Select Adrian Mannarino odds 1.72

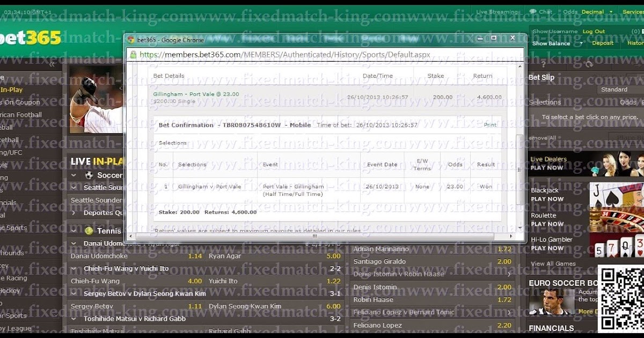click(504, 249)
